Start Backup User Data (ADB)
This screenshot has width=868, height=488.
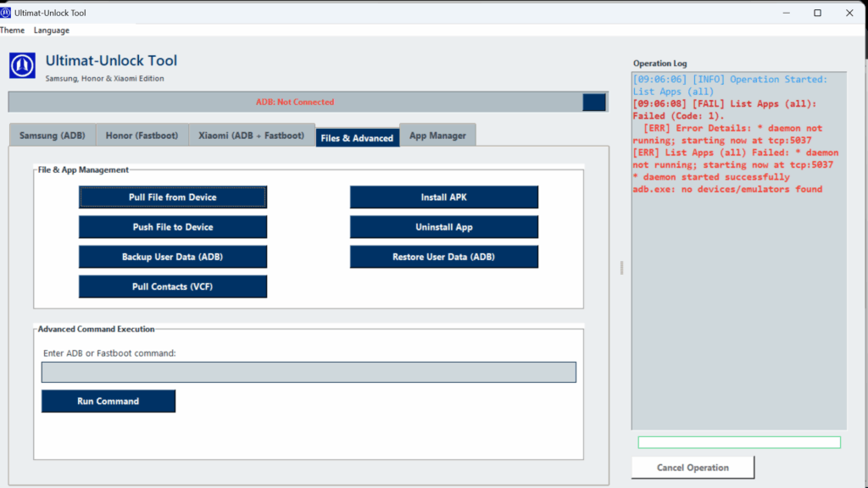tap(173, 257)
